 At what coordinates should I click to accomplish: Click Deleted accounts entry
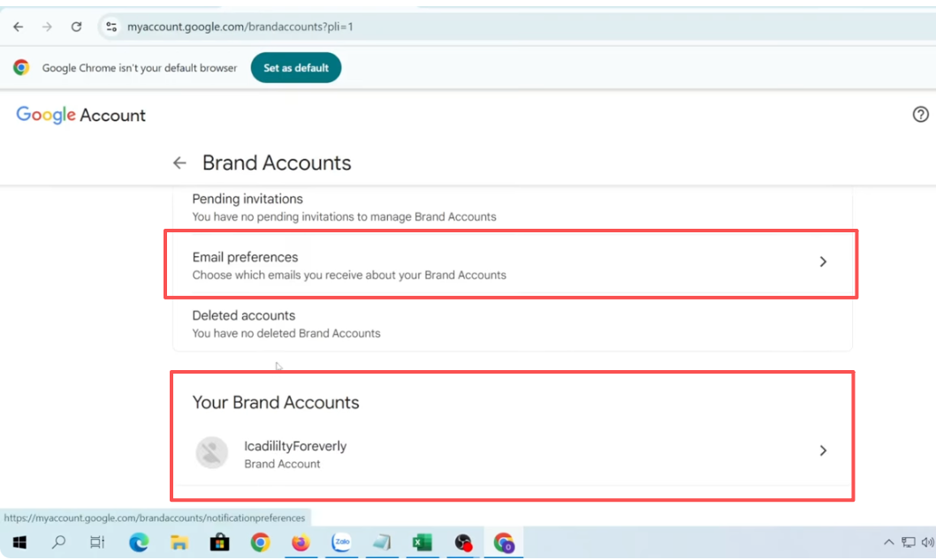[512, 324]
